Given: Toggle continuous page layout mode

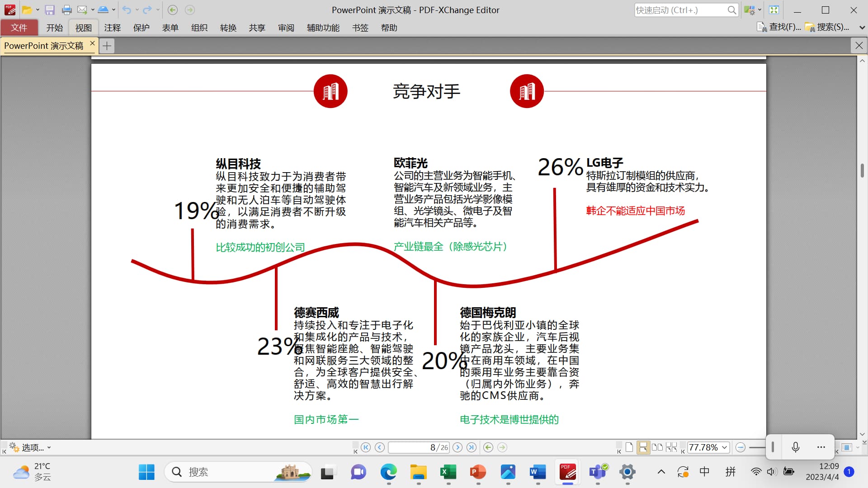Looking at the screenshot, I should (x=643, y=447).
